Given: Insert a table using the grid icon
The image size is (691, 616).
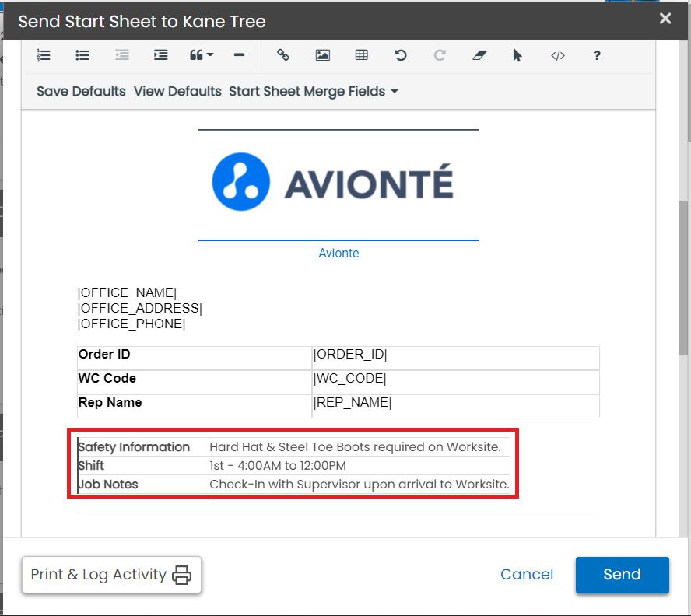Looking at the screenshot, I should click(361, 55).
